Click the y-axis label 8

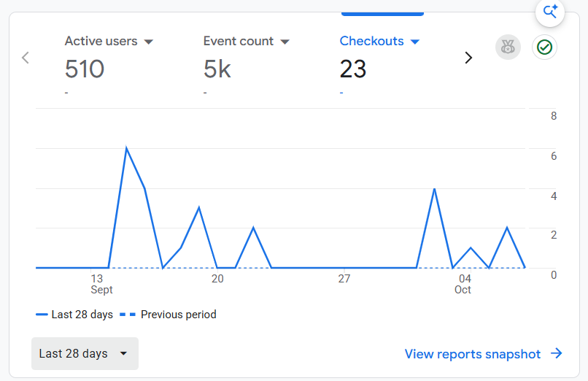pos(554,116)
